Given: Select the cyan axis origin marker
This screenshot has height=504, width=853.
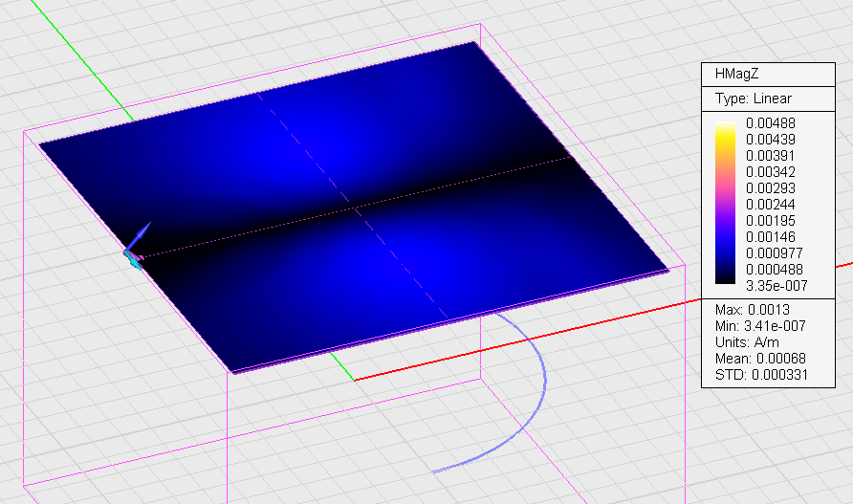Looking at the screenshot, I should [134, 262].
